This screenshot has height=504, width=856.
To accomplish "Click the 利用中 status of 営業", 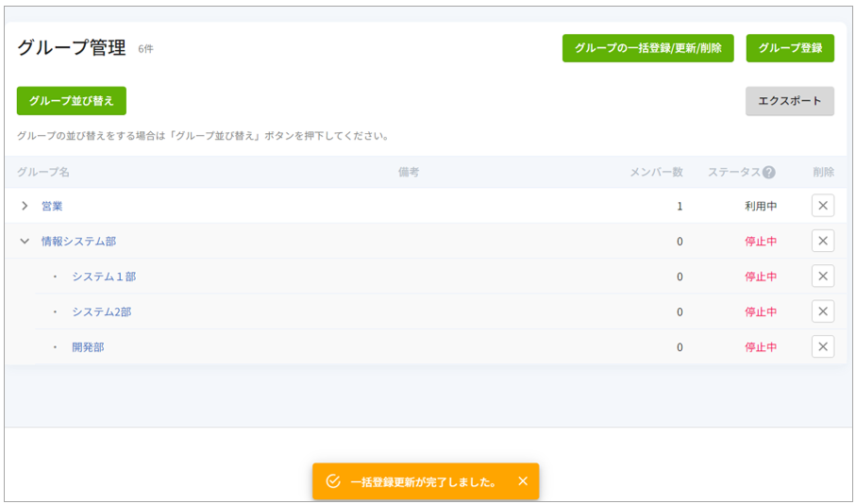I will coord(761,206).
